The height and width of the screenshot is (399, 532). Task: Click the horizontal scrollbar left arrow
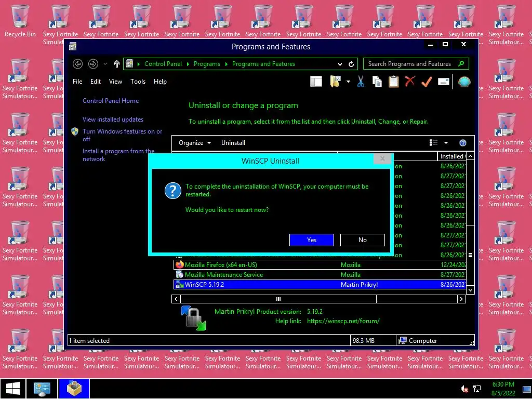(x=176, y=299)
